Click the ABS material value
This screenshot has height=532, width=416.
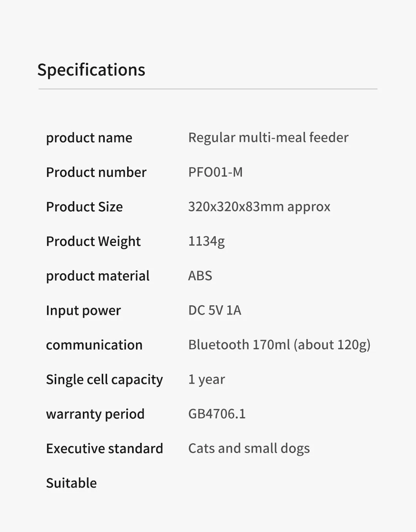pos(200,276)
